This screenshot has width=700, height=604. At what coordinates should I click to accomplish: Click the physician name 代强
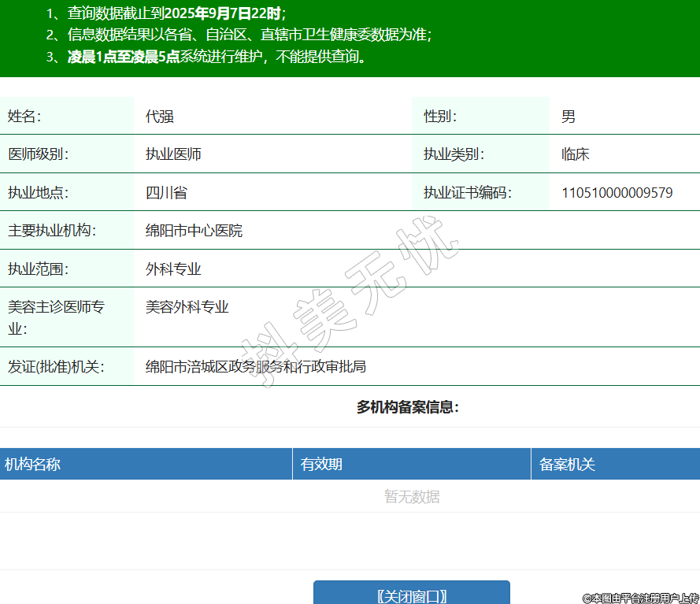[159, 117]
